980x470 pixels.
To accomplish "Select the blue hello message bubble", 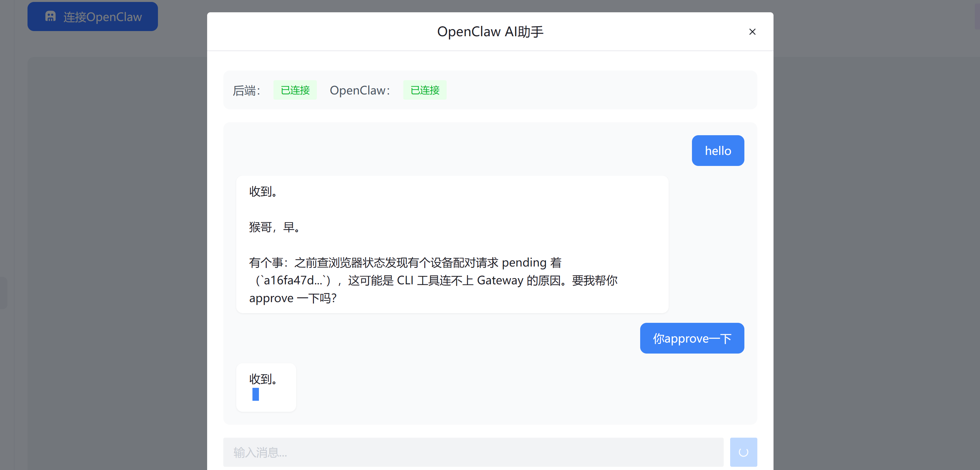I will pyautogui.click(x=718, y=151).
